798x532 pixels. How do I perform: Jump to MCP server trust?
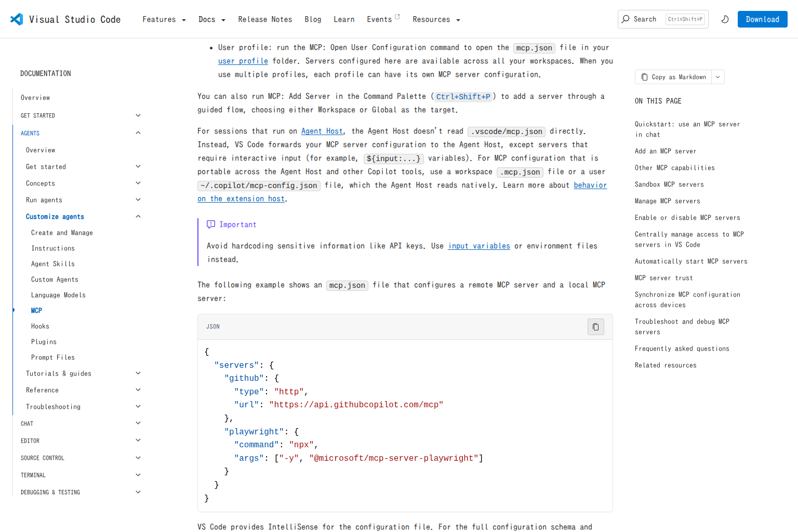(x=664, y=278)
